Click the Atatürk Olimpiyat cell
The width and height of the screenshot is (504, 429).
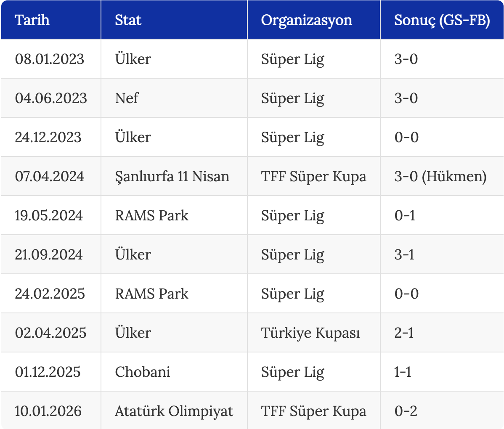174,411
